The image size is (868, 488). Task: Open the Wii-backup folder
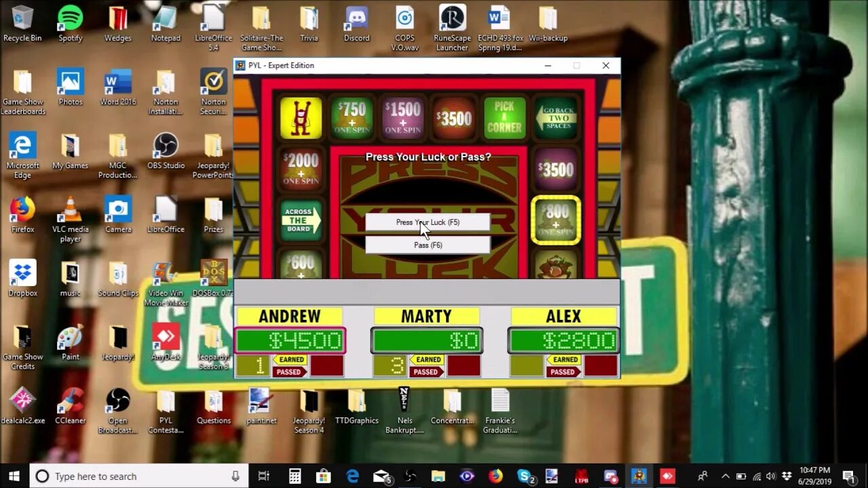click(x=548, y=24)
